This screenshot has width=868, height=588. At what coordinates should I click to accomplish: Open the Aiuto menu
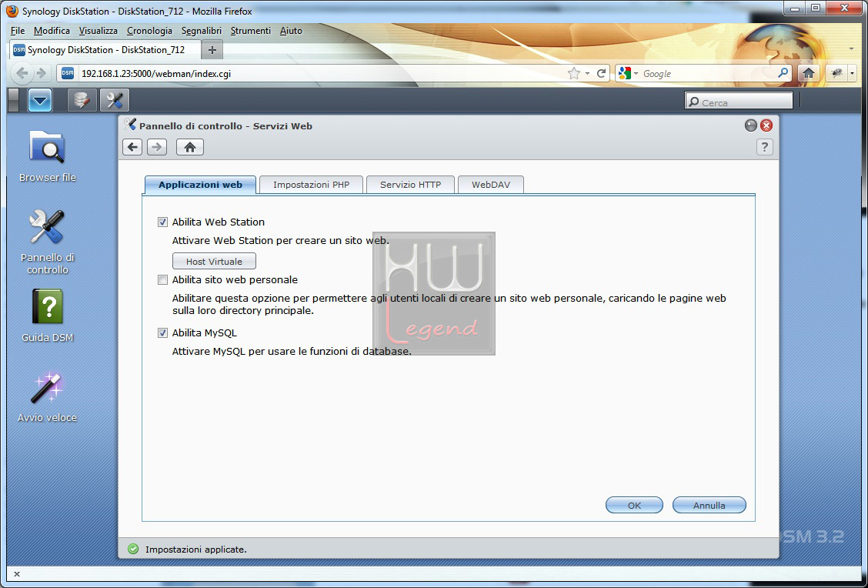tap(291, 31)
